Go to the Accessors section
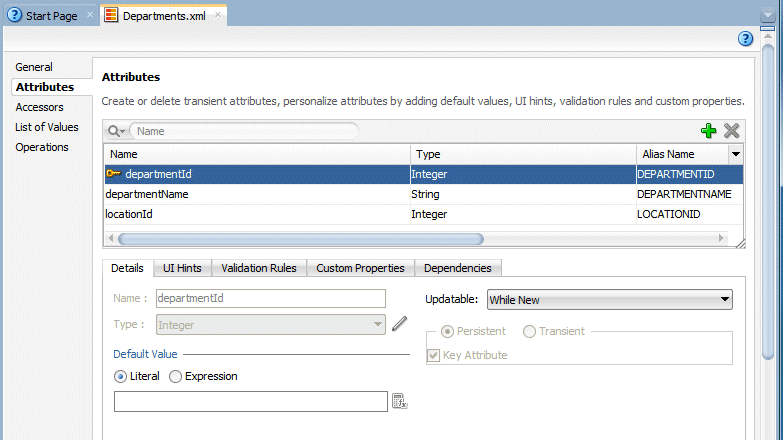783x440 pixels. 39,107
